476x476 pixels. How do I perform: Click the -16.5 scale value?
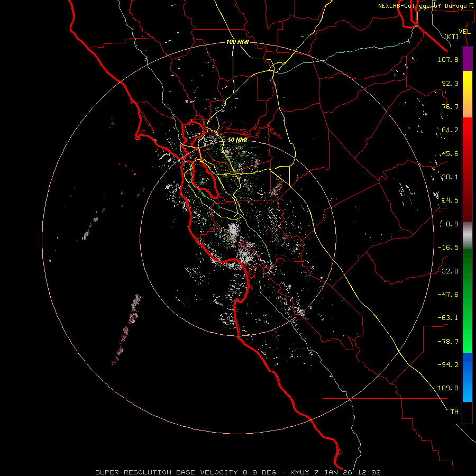448,248
